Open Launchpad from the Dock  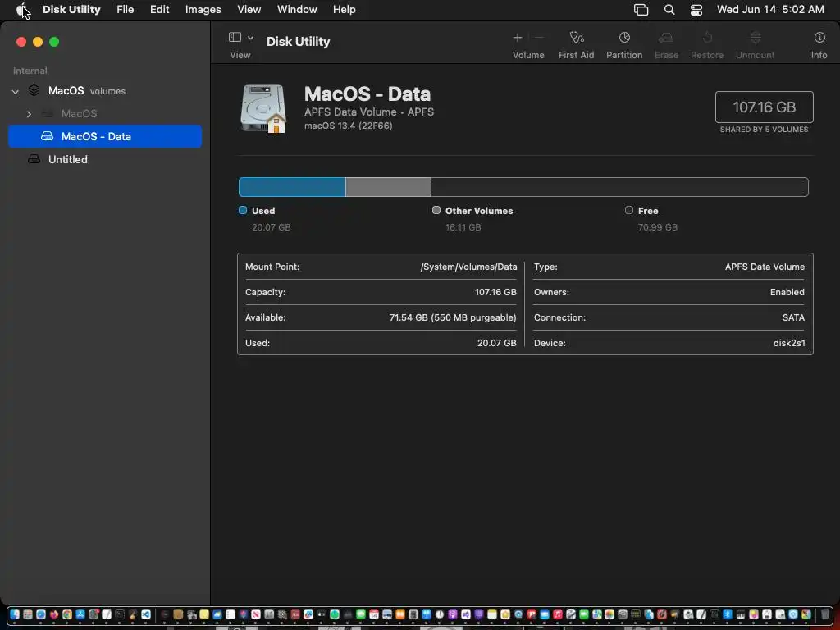tap(27, 614)
